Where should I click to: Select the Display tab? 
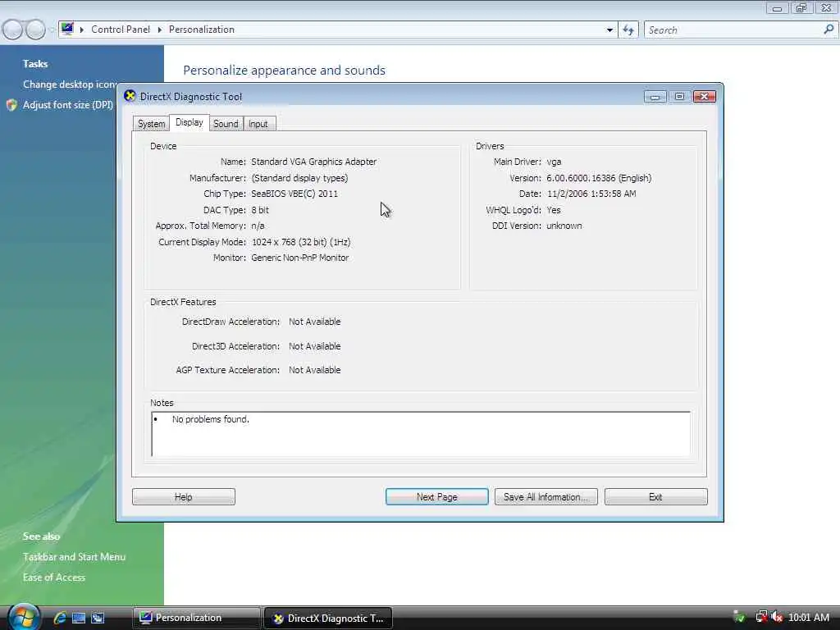[189, 123]
